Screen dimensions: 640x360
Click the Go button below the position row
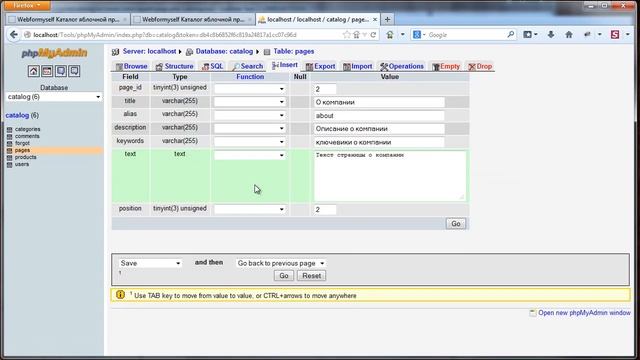point(456,224)
